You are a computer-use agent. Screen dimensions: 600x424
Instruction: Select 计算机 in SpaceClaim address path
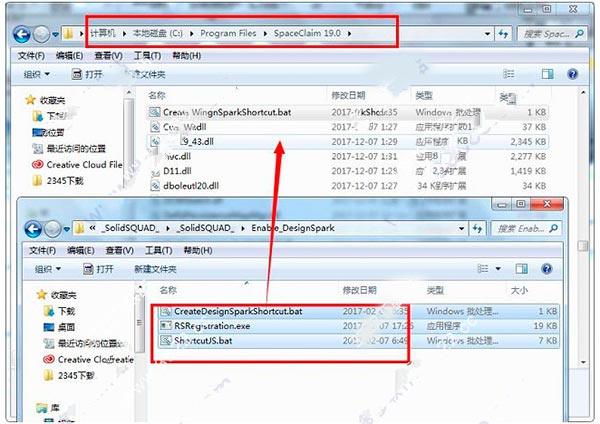[103, 33]
